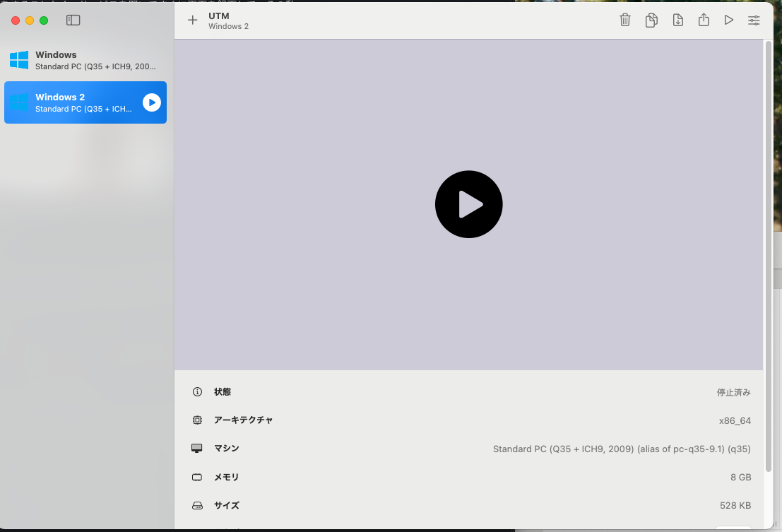Click the vertical scrollbar of the details pane
Screen dimensions: 782x532
(769, 256)
